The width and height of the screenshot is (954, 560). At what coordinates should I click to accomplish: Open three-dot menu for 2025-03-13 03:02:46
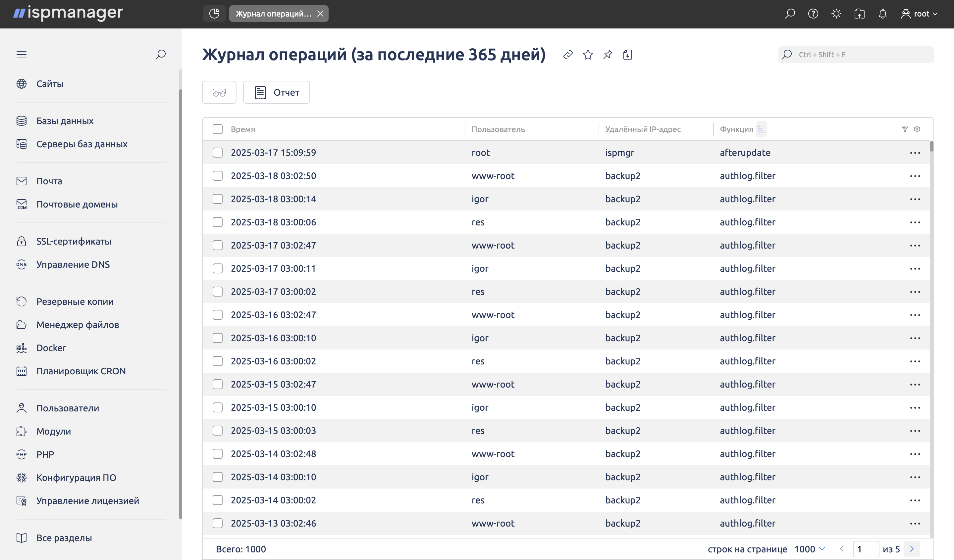tap(915, 523)
